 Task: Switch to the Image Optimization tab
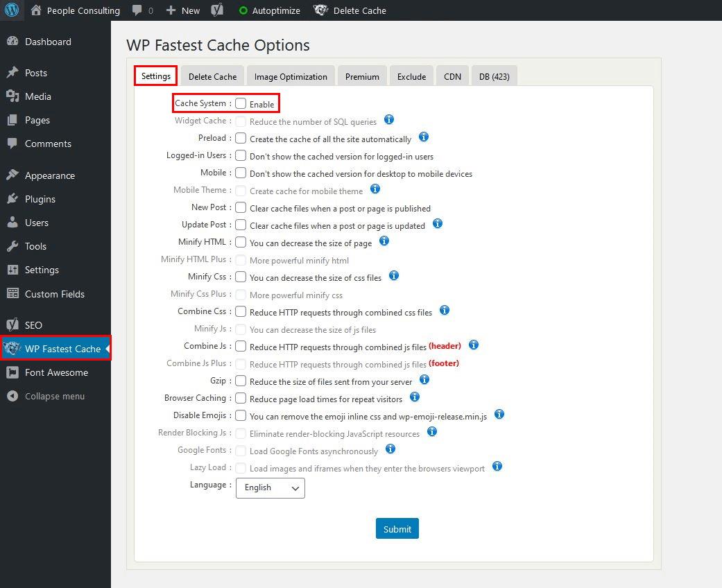tap(291, 75)
